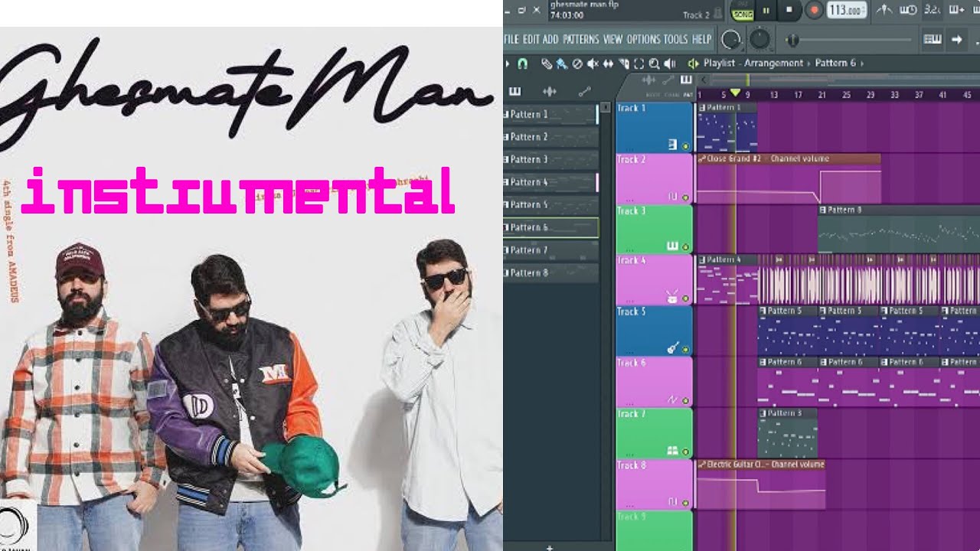Open the EDIT menu

[x=531, y=39]
